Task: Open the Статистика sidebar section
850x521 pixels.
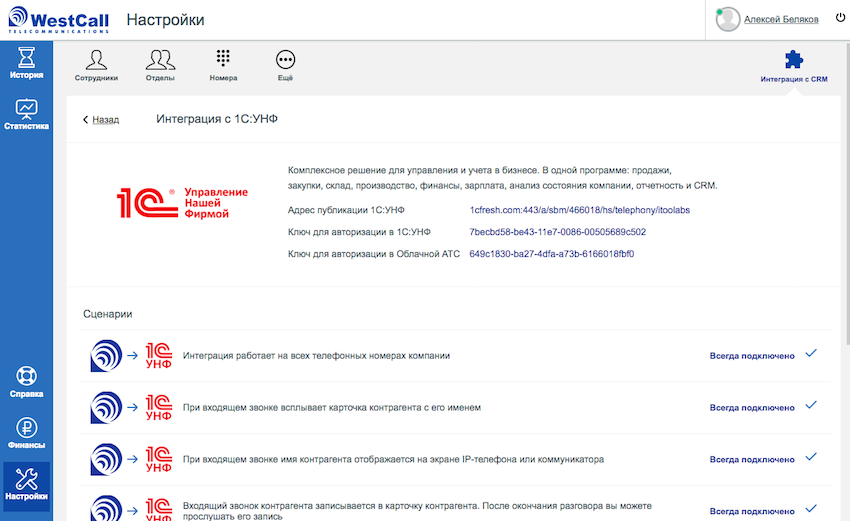Action: click(x=26, y=114)
